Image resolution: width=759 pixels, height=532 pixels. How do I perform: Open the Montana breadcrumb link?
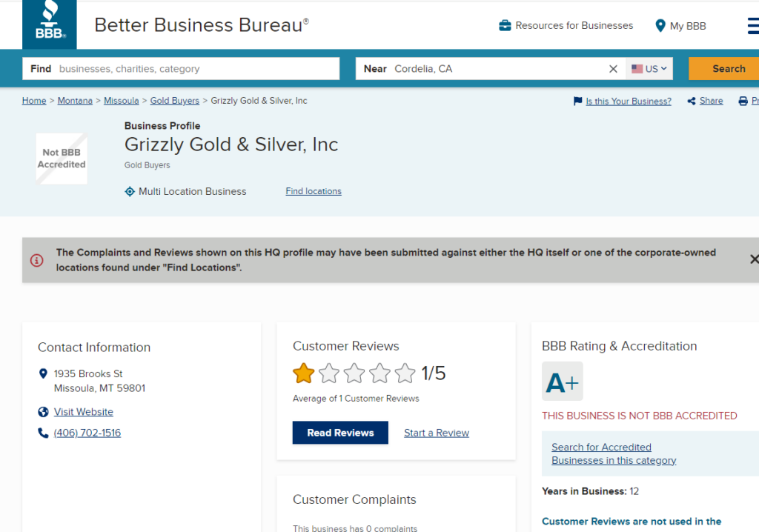(75, 101)
